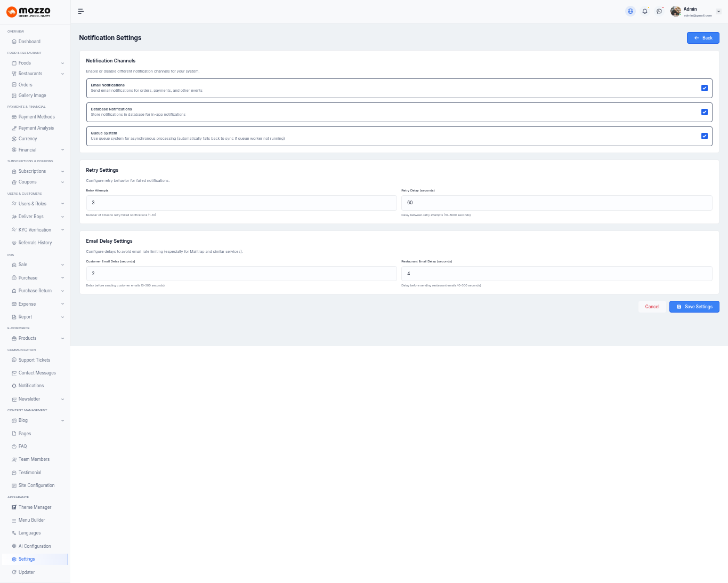Expand the Foods submenu chevron
The height and width of the screenshot is (583, 728).
pyautogui.click(x=62, y=63)
